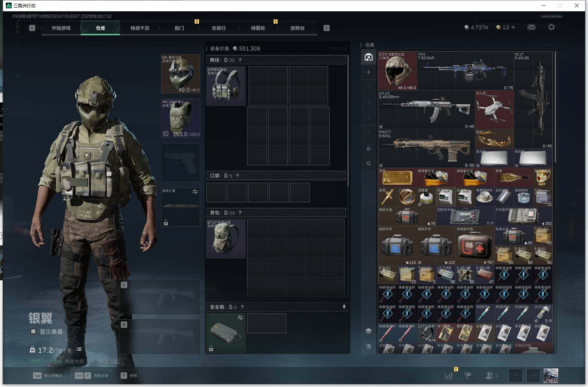588x387 pixels.
Task: Select the CAT止血带 tourniquet
Action: click(x=426, y=333)
